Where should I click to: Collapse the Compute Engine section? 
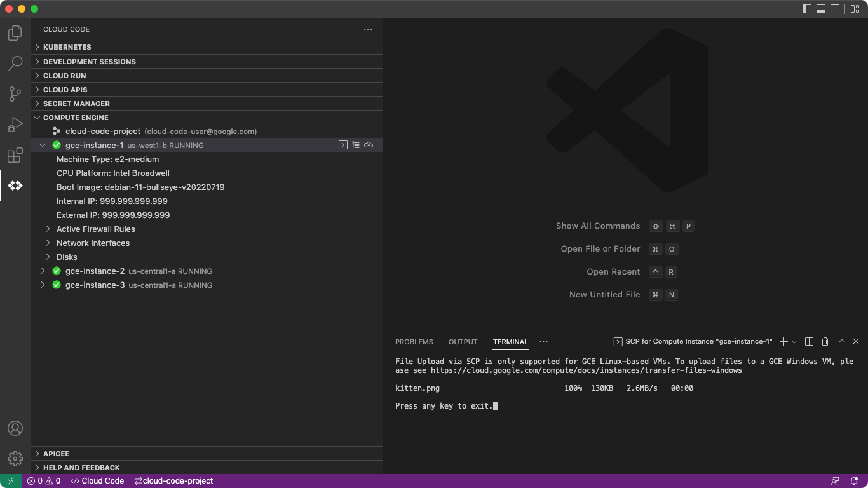[x=207, y=118]
